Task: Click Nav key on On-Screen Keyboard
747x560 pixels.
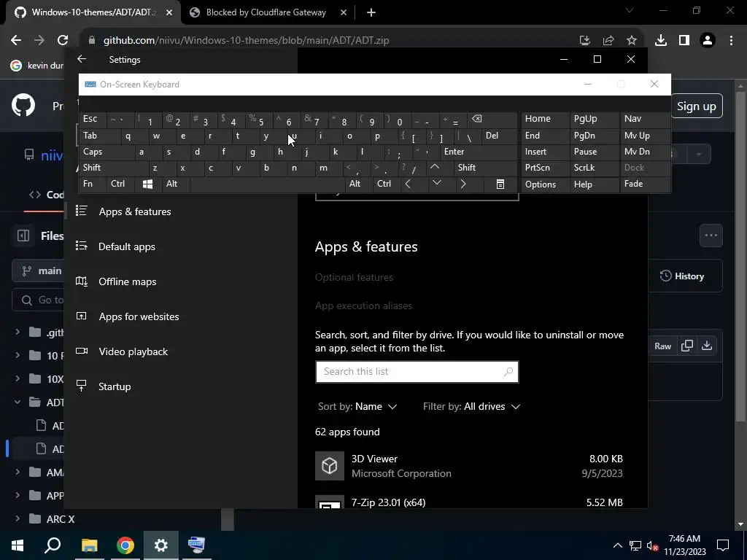Action: [645, 119]
